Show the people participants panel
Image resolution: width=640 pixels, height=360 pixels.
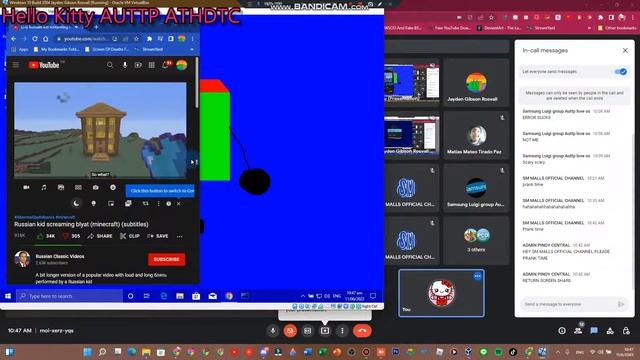coord(578,331)
